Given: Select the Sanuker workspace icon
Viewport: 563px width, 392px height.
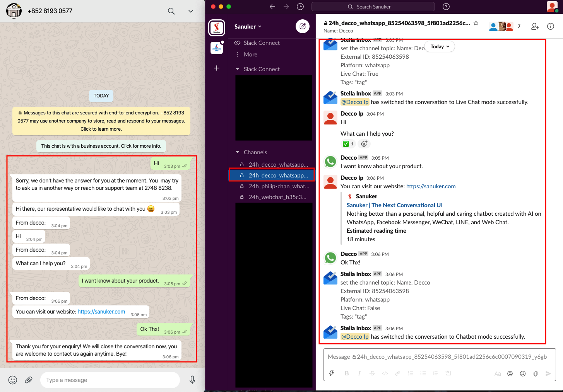Looking at the screenshot, I should click(x=217, y=27).
